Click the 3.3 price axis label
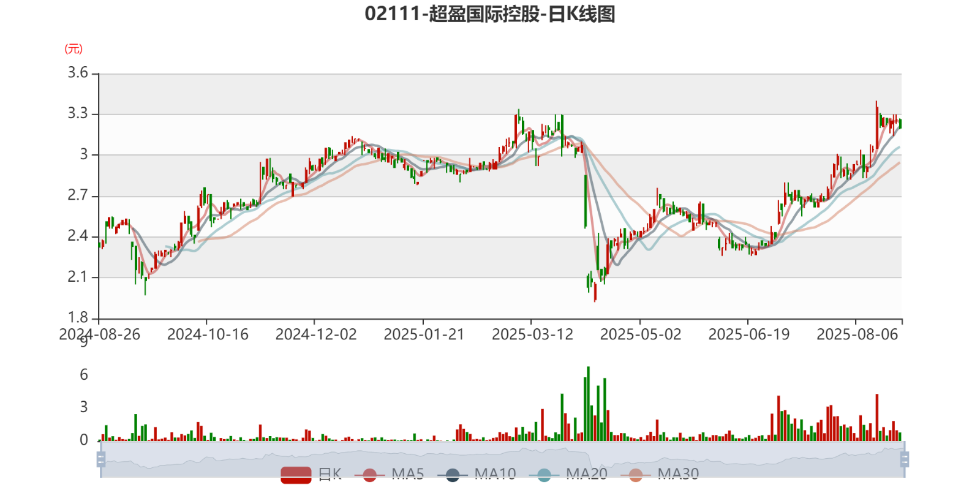The height and width of the screenshot is (490, 980). point(78,113)
